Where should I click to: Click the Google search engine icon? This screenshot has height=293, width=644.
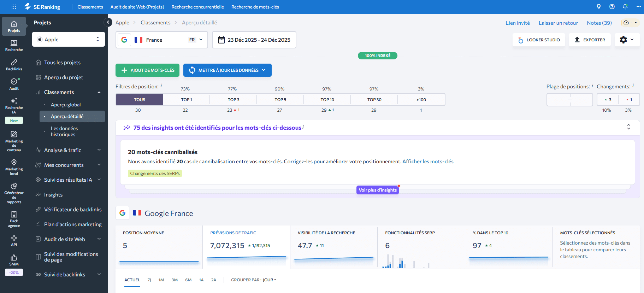pyautogui.click(x=124, y=40)
